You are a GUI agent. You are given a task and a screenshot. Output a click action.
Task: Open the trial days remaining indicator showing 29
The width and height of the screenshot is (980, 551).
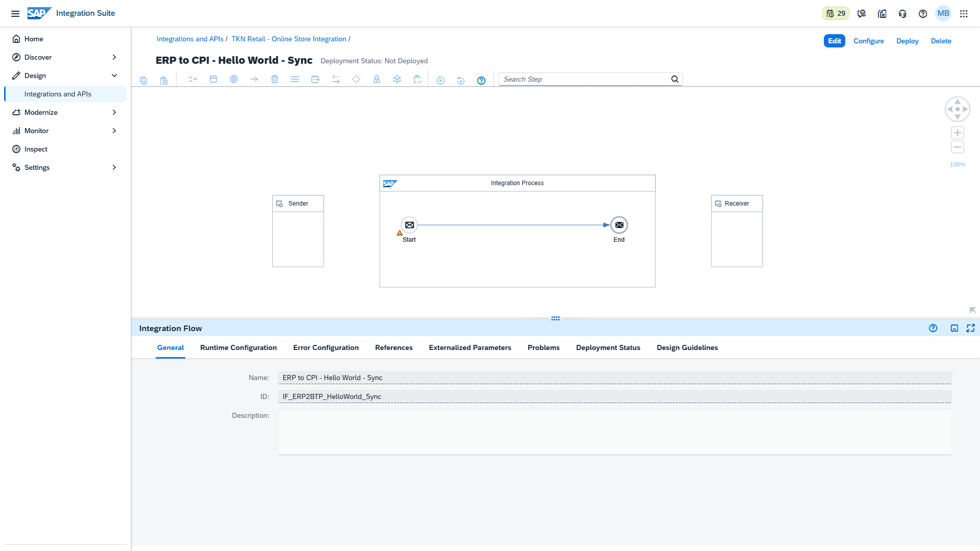[x=836, y=14]
